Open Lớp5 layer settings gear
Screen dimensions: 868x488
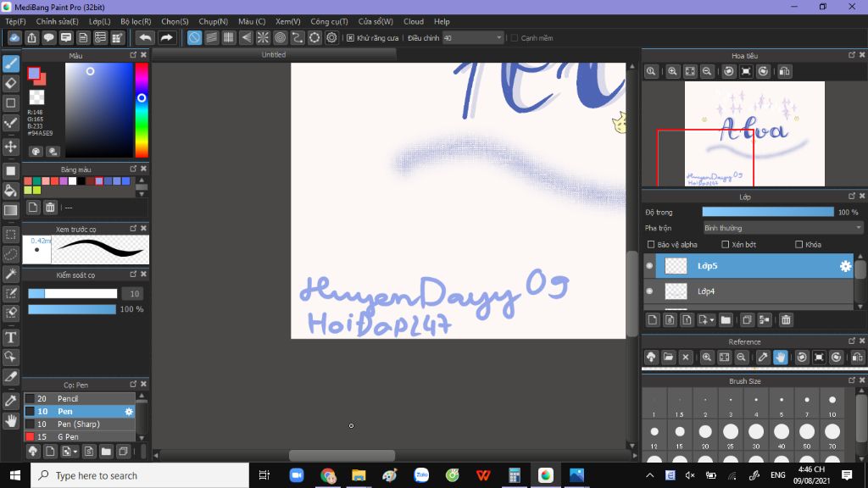pos(845,266)
